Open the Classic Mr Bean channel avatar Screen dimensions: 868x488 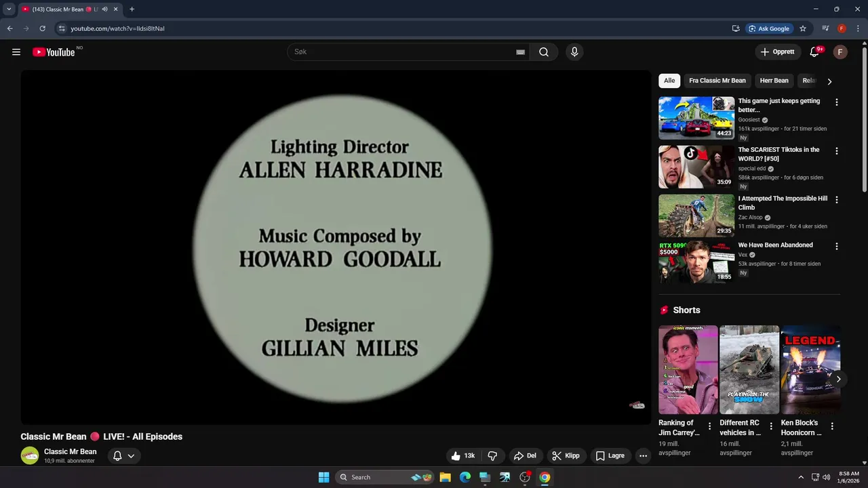click(x=30, y=455)
